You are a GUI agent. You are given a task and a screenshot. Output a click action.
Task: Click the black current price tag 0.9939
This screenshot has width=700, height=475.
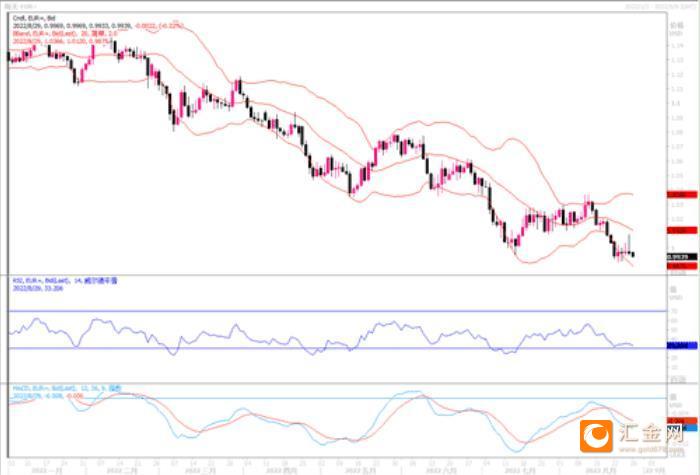(682, 257)
